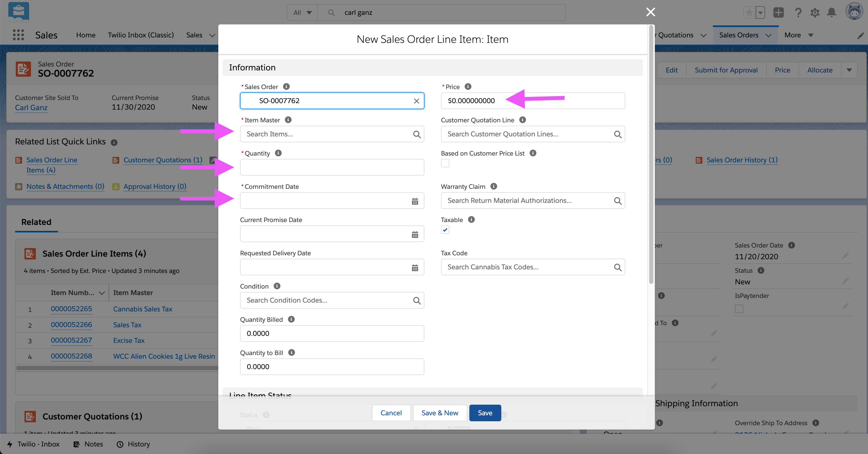Screen dimensions: 868x454
Task: Focus the Search Condition Codes field
Action: coord(332,301)
